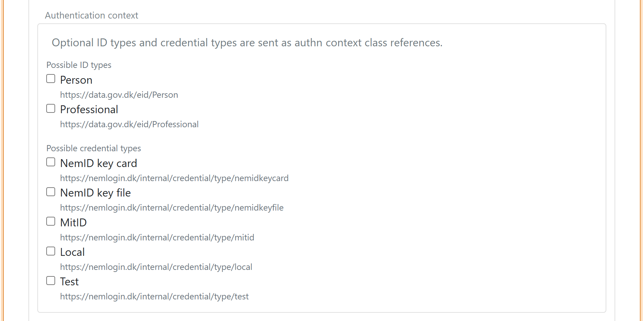Select the Possible credential types label

94,148
